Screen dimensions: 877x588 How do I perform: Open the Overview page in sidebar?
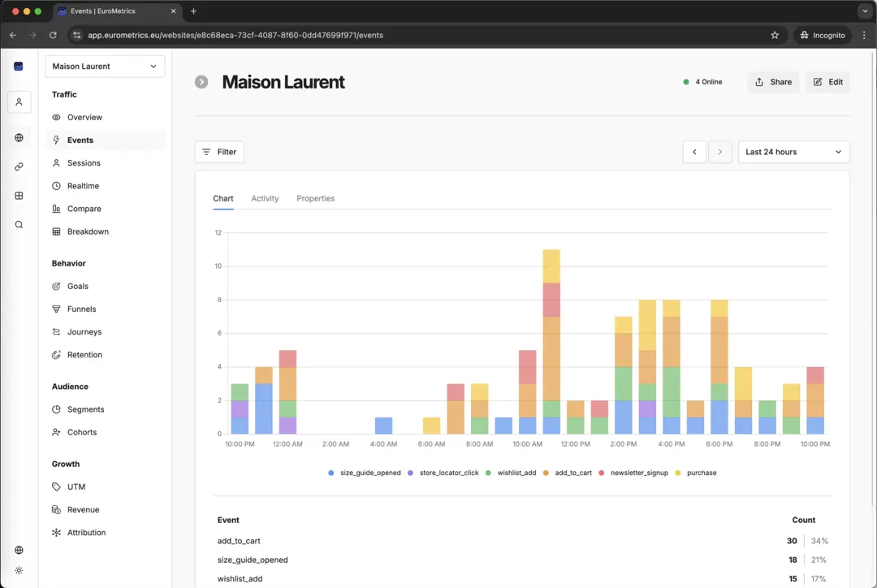pyautogui.click(x=105, y=118)
